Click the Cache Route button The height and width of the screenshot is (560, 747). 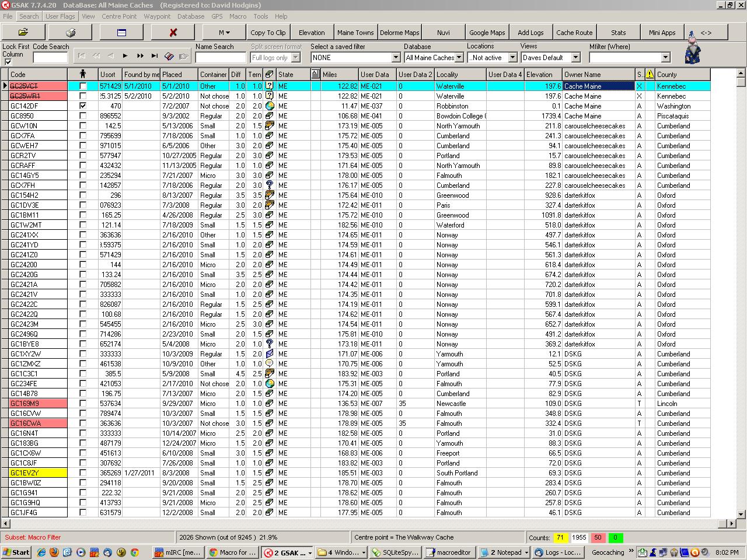(x=574, y=33)
